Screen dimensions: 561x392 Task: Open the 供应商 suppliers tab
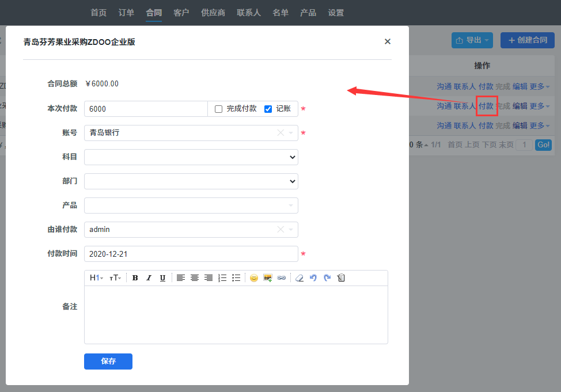tap(213, 13)
